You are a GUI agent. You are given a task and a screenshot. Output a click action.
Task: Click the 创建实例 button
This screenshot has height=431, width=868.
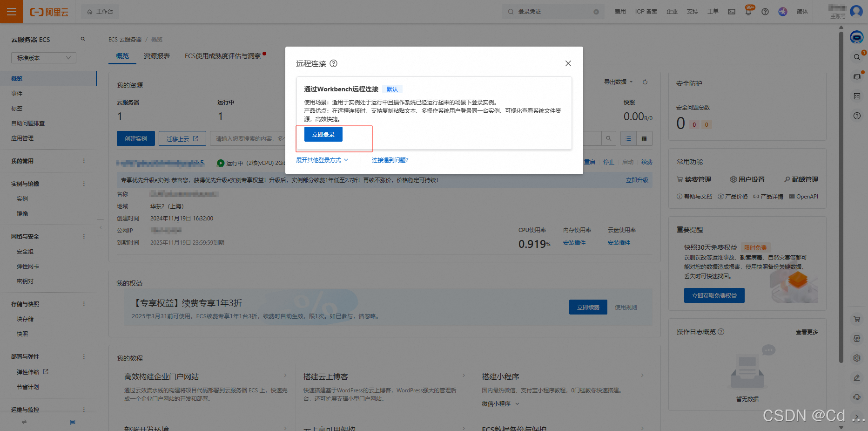tap(136, 138)
